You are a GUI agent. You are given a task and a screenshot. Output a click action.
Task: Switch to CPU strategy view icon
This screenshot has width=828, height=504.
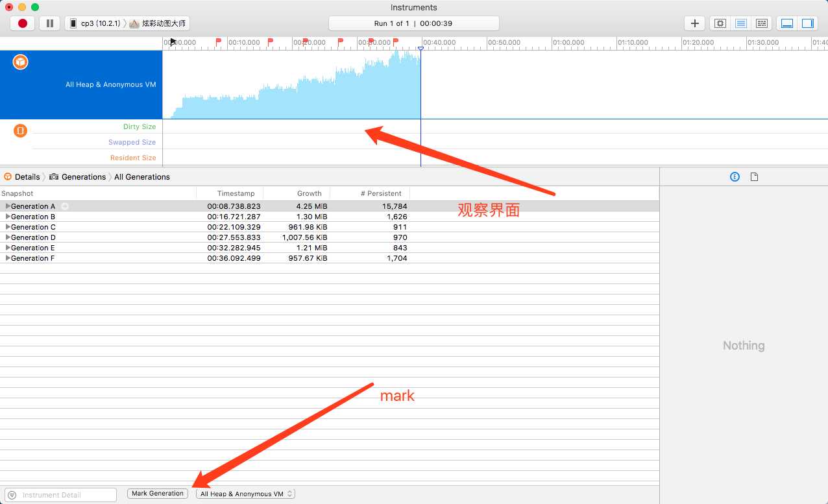point(720,23)
